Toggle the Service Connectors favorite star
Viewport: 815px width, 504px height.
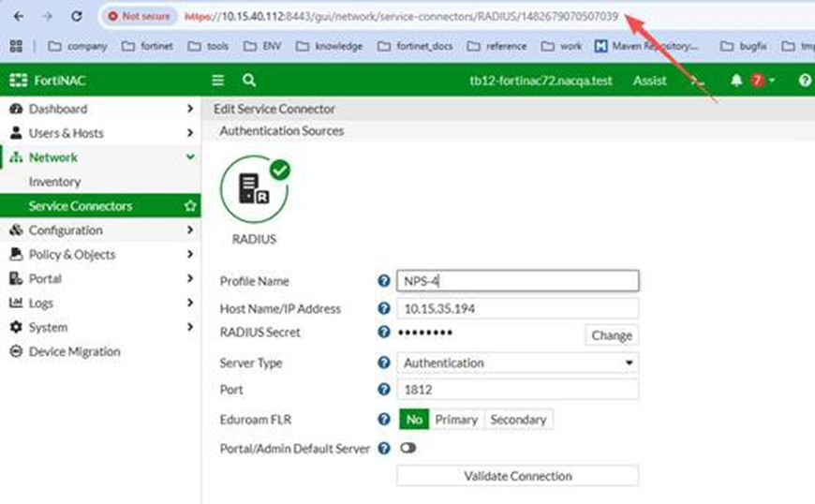coord(190,206)
